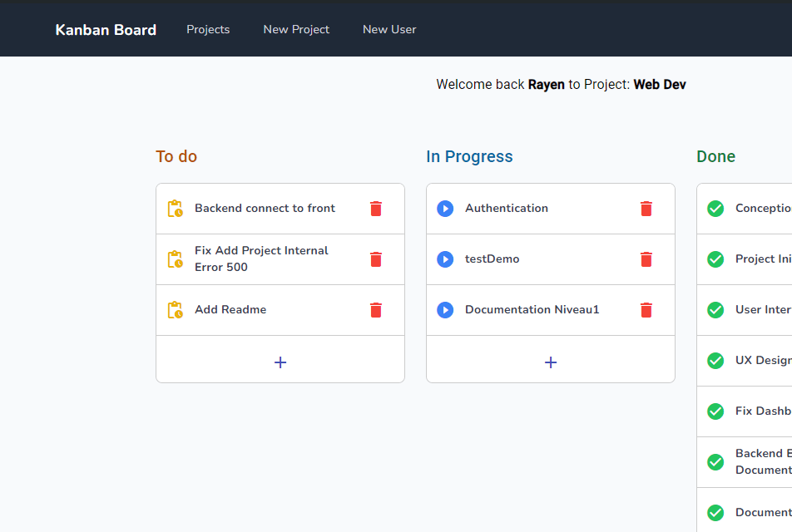Click the play icon beside Authentication
This screenshot has height=532, width=792.
click(x=445, y=208)
